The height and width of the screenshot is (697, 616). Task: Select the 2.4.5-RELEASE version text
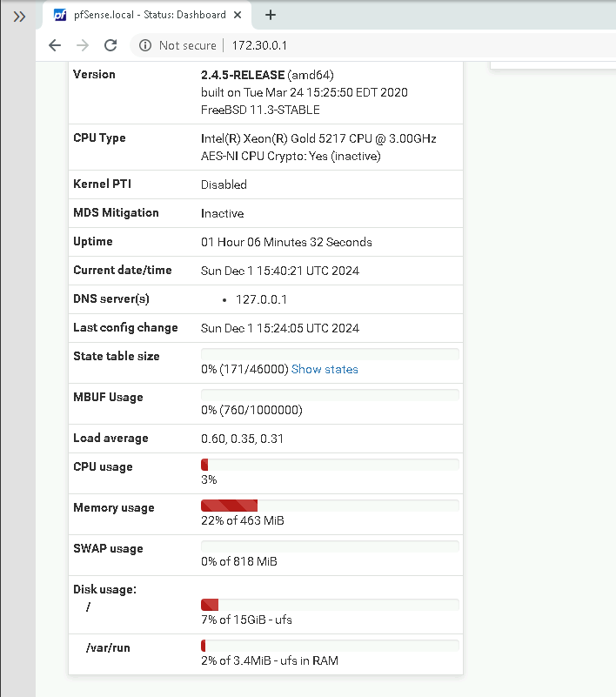(243, 75)
